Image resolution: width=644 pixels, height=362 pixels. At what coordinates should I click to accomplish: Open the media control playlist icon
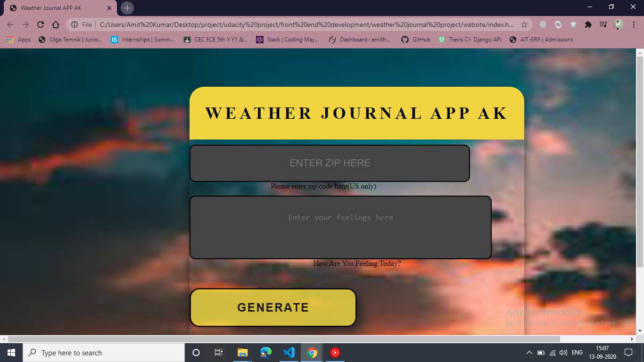603,25
